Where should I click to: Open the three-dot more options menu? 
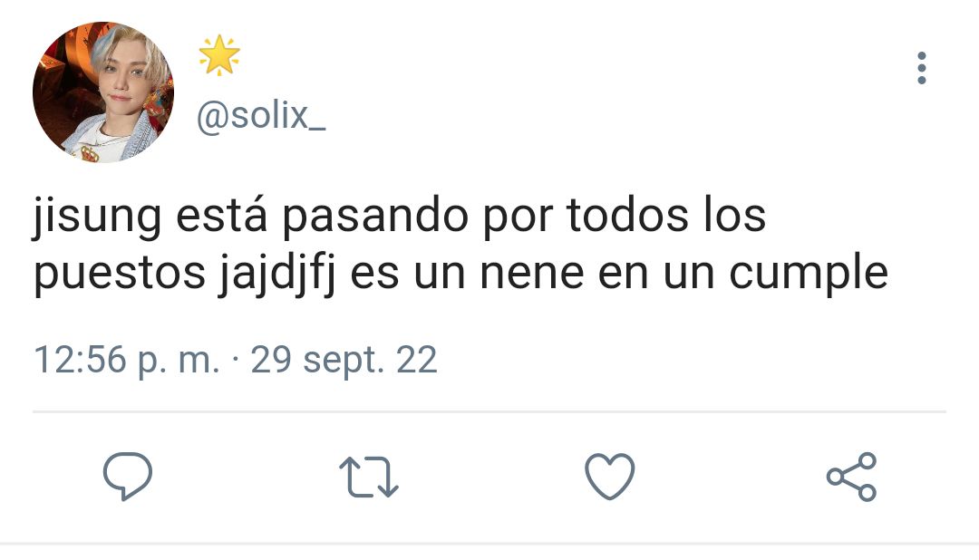922,68
